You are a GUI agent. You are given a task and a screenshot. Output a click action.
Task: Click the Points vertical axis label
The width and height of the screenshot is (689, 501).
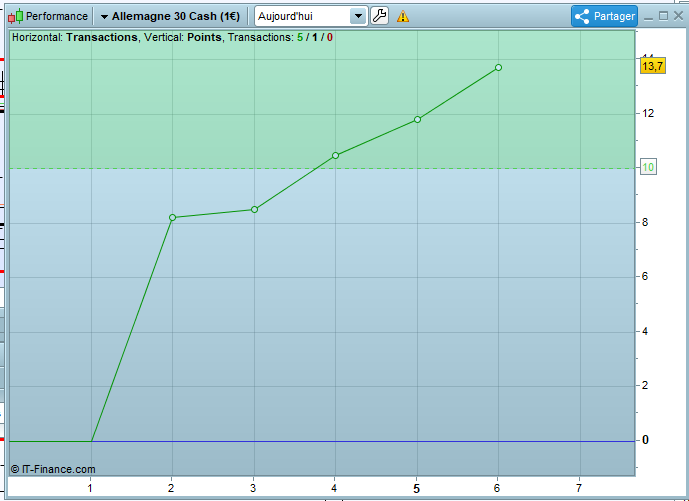204,37
